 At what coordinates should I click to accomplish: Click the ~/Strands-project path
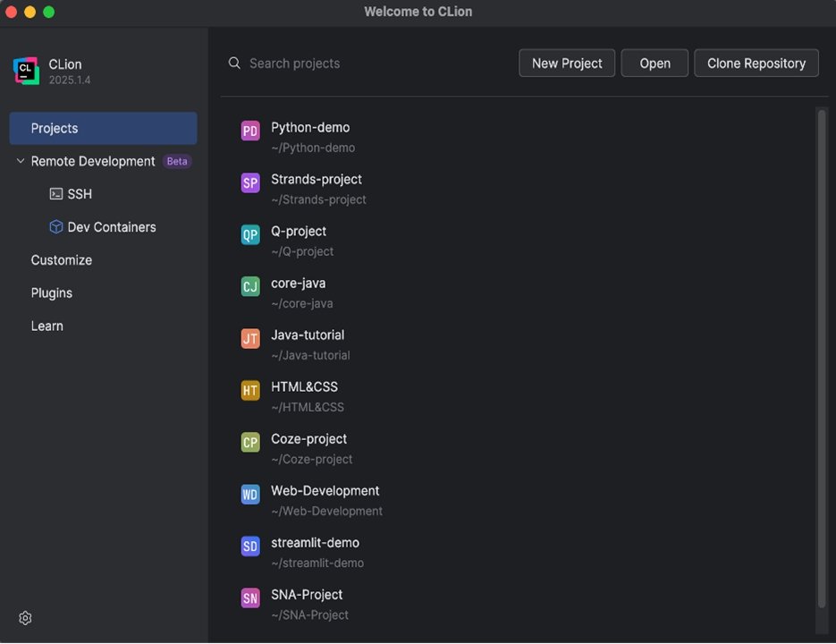(318, 199)
